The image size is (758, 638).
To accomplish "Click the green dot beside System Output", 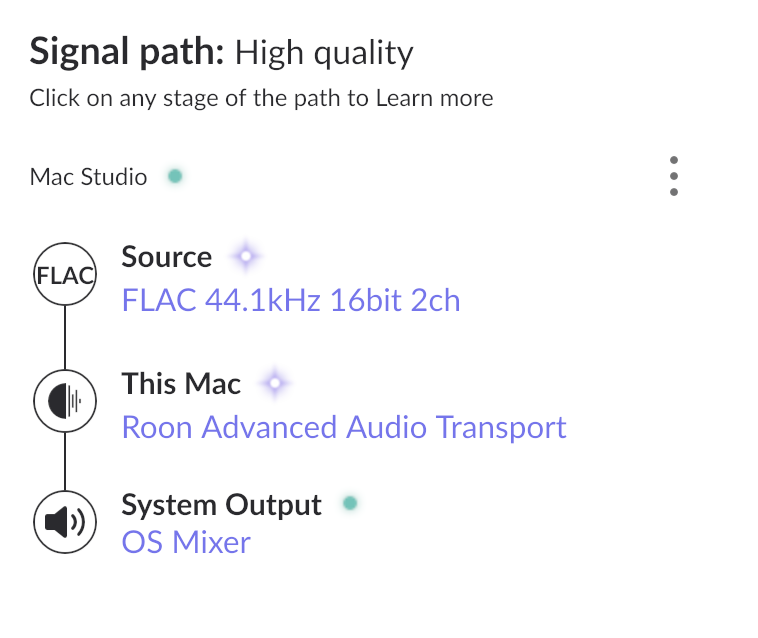I will [x=349, y=504].
